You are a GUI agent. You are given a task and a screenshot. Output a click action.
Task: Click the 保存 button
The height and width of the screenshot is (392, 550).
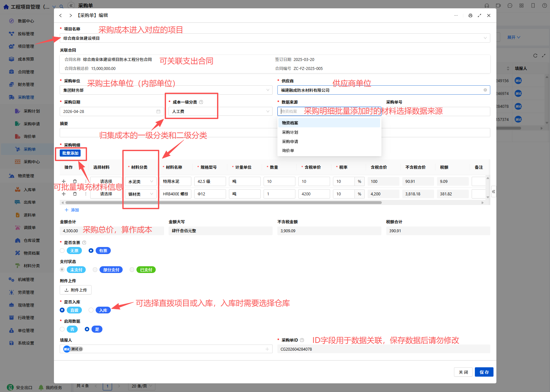tap(484, 372)
